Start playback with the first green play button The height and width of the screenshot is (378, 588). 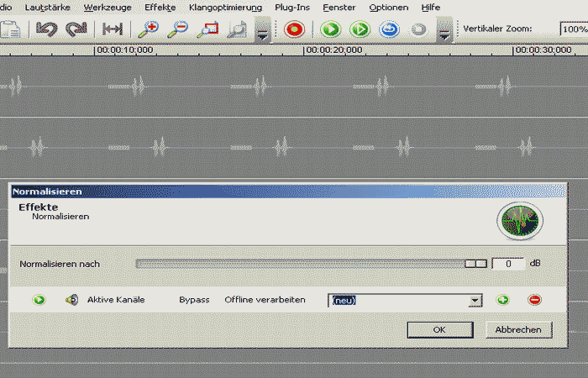click(x=330, y=29)
